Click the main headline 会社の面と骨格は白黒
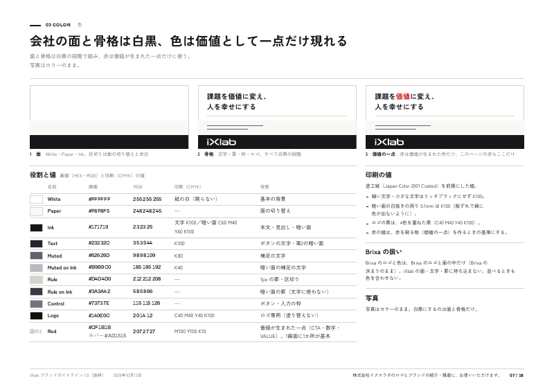Viewport: 554px width, 392px height. [188, 41]
